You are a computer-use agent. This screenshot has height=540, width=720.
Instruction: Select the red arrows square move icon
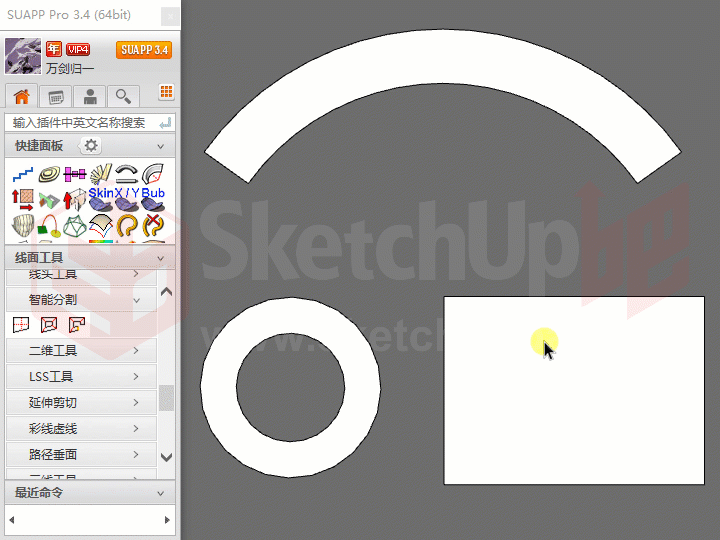click(22, 200)
